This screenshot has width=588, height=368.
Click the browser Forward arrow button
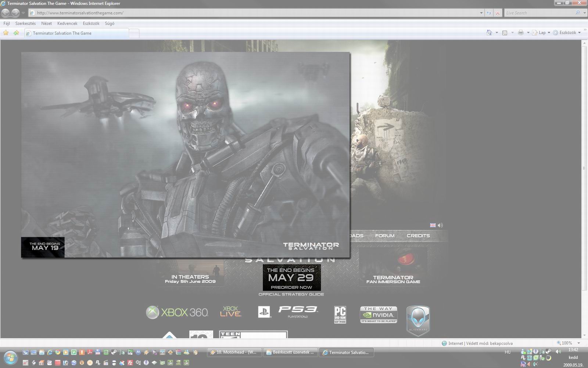(x=15, y=13)
